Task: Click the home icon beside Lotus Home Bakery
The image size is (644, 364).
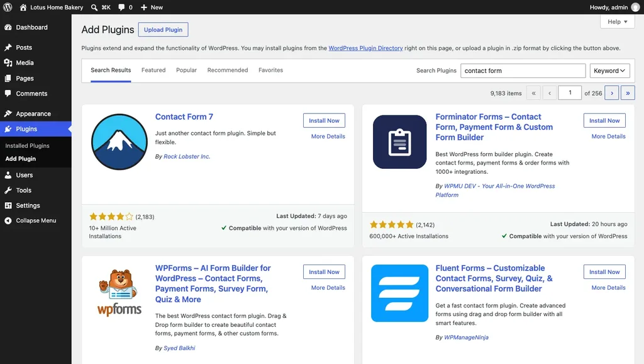Action: pos(23,7)
